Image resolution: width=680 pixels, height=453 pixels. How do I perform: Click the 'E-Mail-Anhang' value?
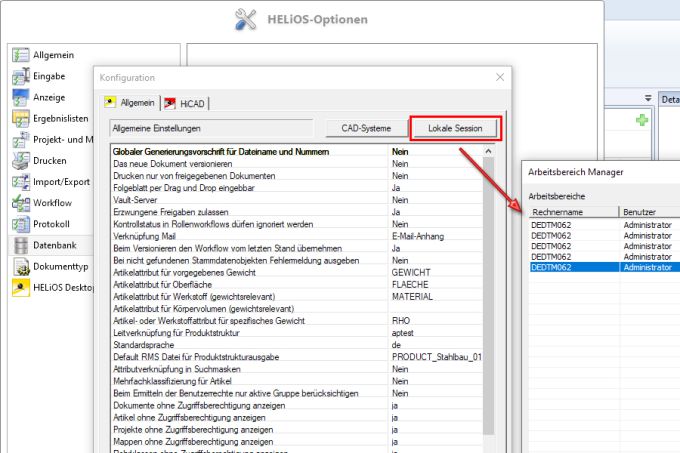click(418, 236)
